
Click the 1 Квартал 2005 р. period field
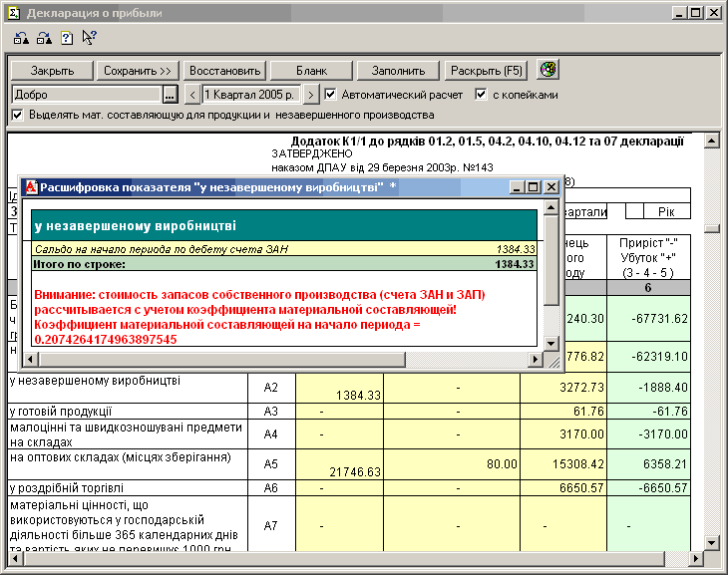(252, 95)
